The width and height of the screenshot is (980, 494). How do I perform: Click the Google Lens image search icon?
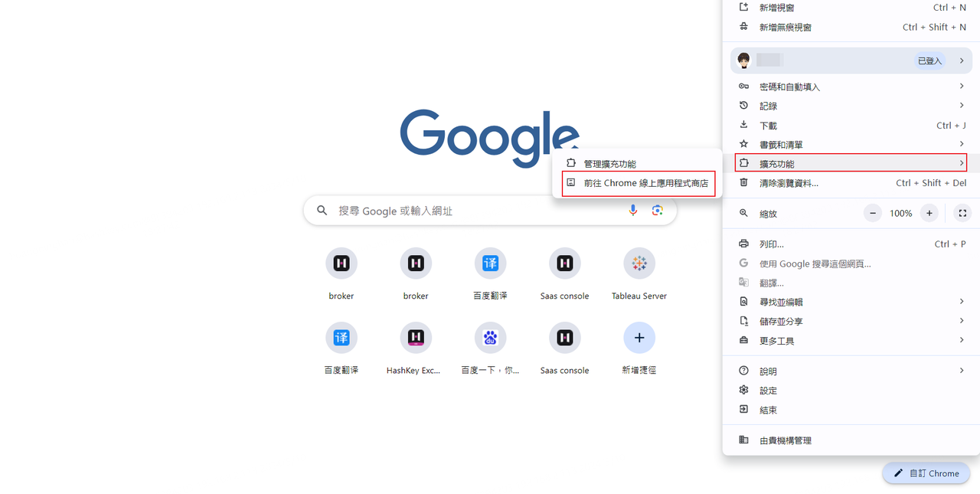click(x=657, y=211)
